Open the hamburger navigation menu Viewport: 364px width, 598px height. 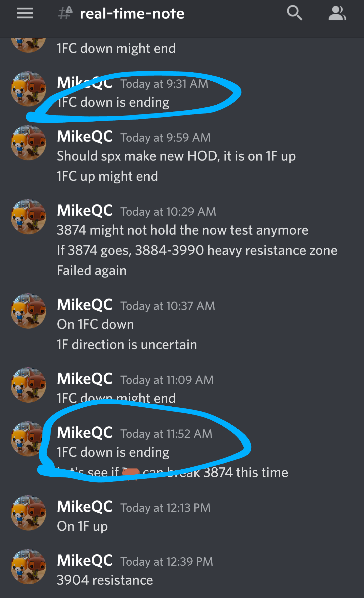(x=25, y=13)
